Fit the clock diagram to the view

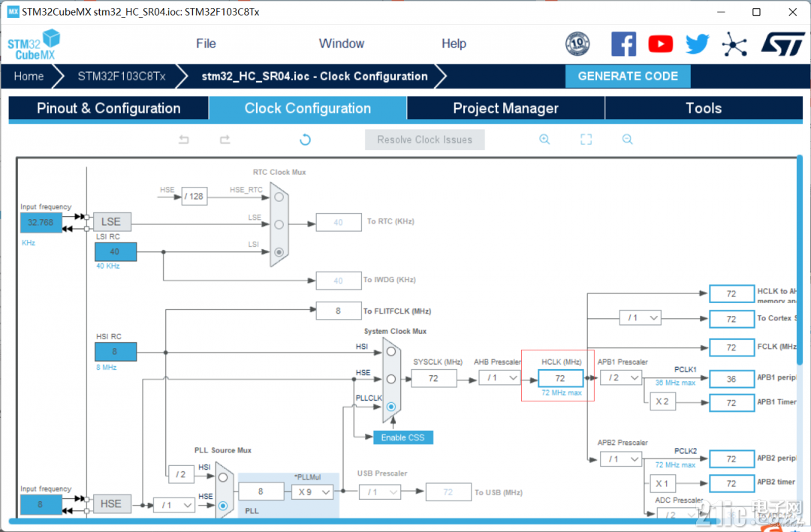[x=586, y=140]
